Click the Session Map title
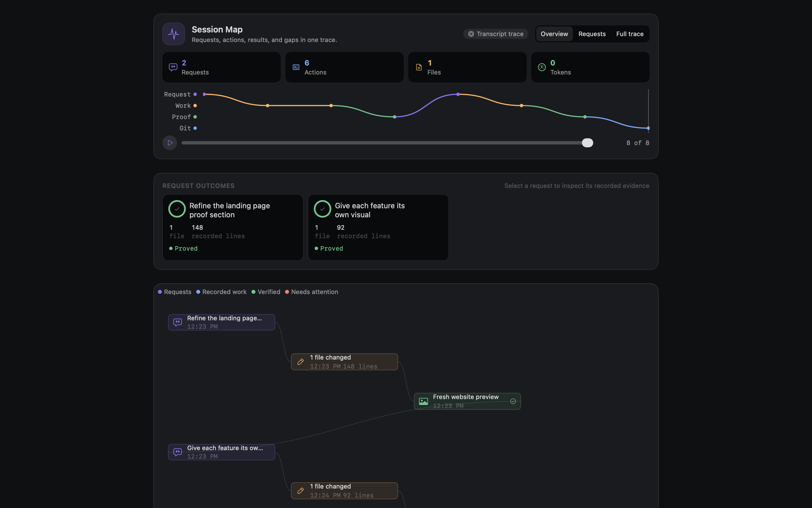This screenshot has width=812, height=508. click(217, 30)
